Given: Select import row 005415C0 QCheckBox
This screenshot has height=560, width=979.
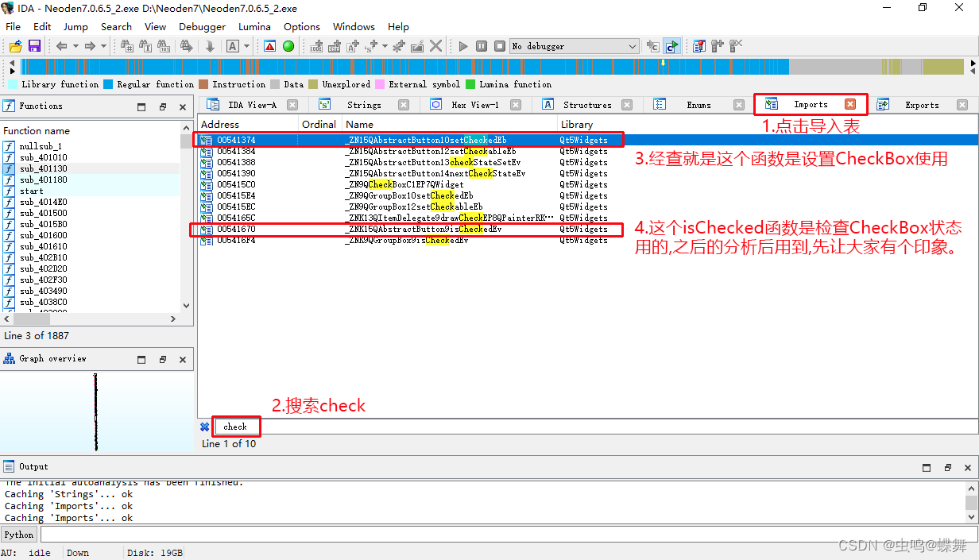Looking at the screenshot, I should pos(587,184).
